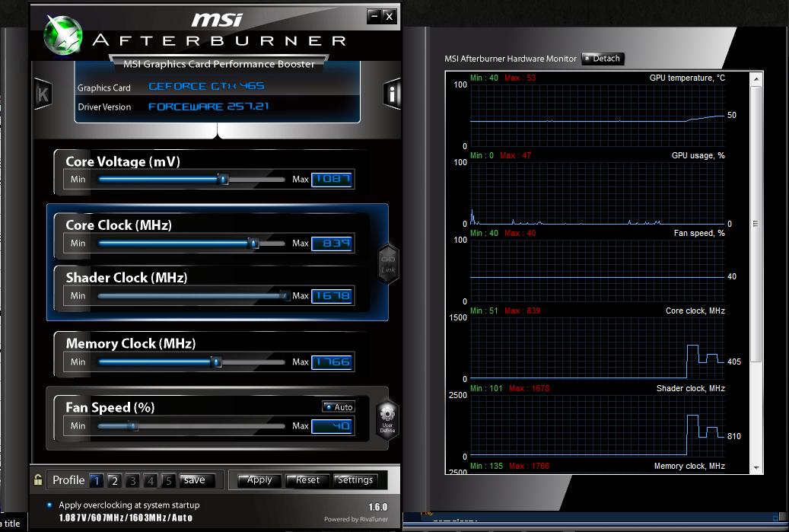Click the hardware monitor scroll up arrow
Screen dimensions: 789x532
click(x=756, y=79)
